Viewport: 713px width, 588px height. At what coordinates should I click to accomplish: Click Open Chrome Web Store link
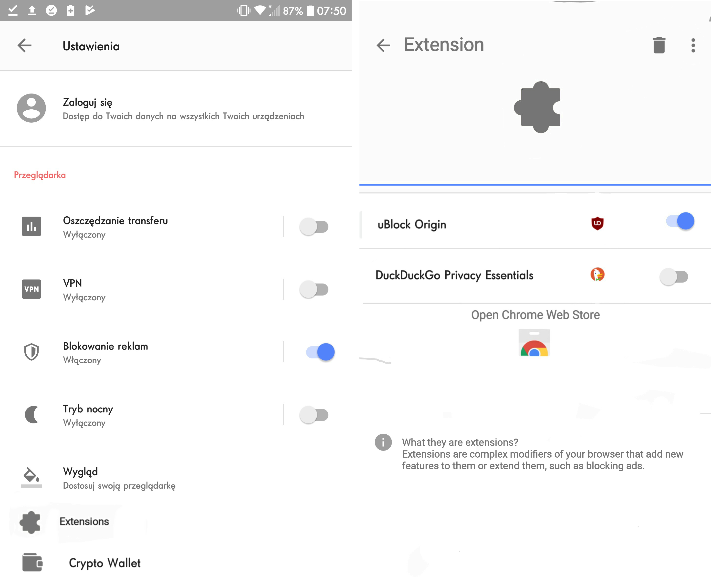(x=536, y=315)
